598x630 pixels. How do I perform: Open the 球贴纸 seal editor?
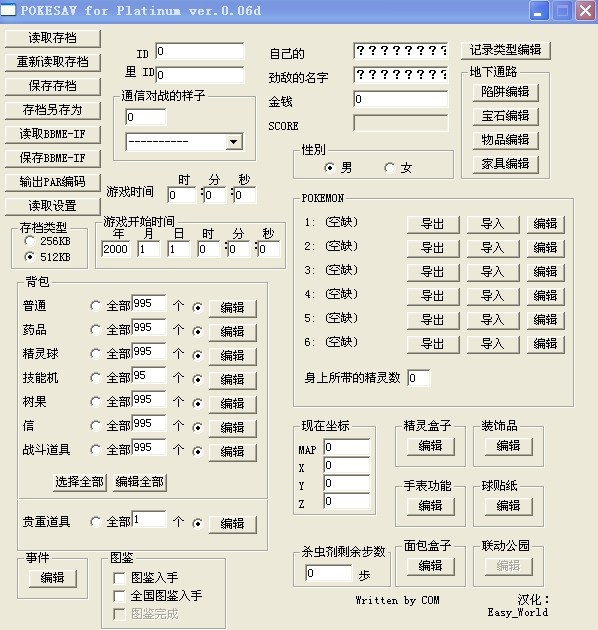(x=509, y=506)
